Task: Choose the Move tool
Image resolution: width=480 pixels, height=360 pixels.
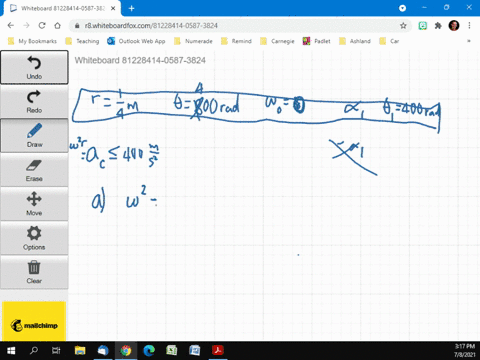Action: [34, 204]
